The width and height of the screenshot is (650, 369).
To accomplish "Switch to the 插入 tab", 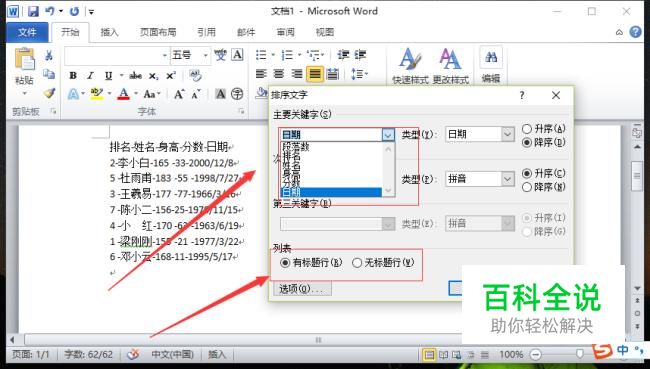I will [109, 32].
